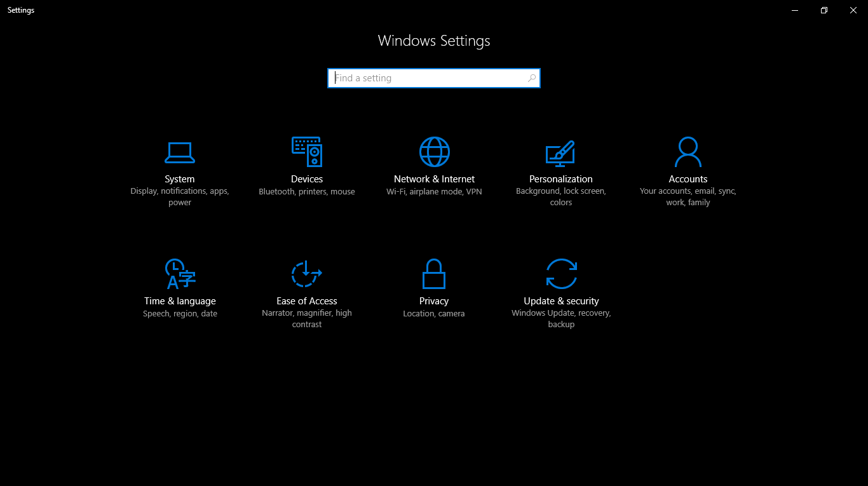Open Devices keyboard and speaker icon
The height and width of the screenshot is (486, 868).
click(x=307, y=152)
